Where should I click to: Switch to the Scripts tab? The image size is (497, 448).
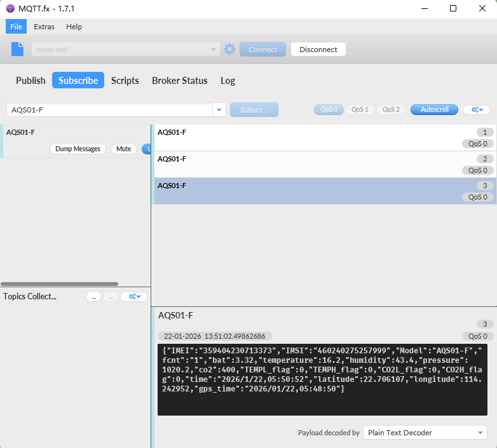[125, 81]
